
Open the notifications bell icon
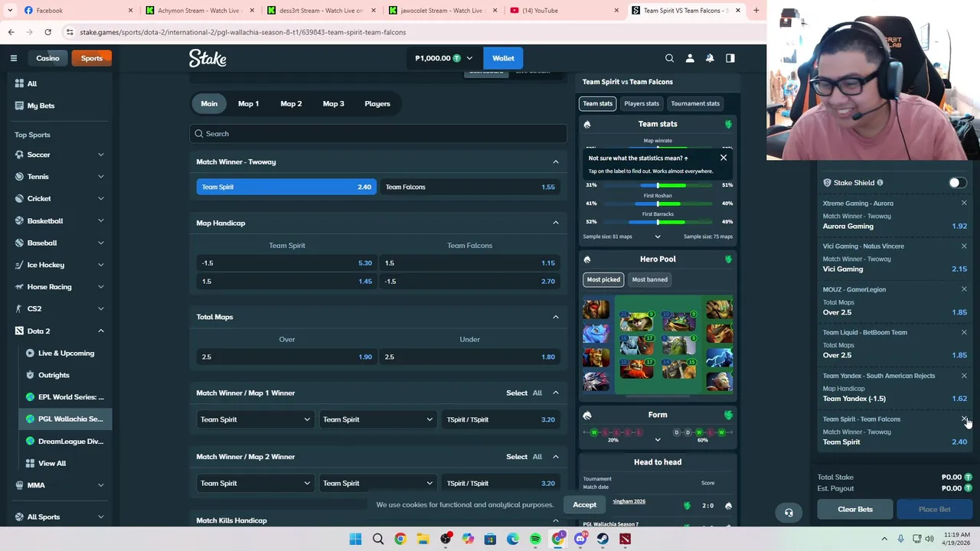(x=710, y=58)
